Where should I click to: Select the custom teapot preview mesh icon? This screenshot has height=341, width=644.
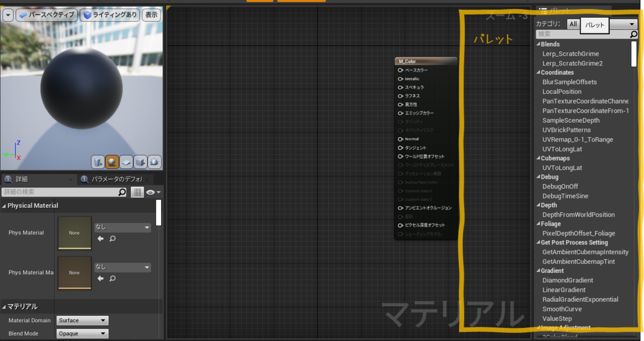(155, 162)
